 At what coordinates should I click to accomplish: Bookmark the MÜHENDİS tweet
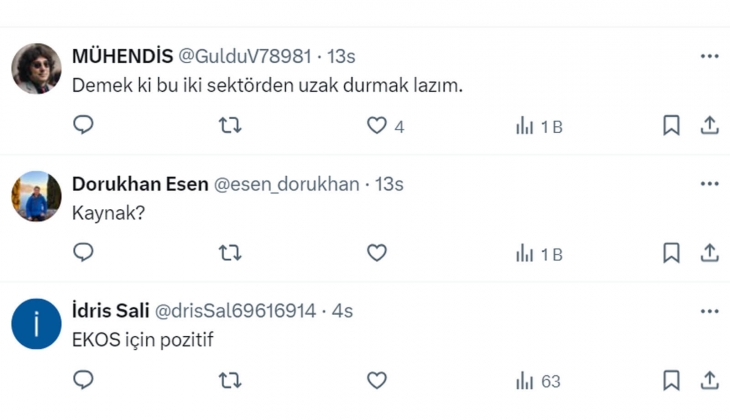tap(672, 126)
